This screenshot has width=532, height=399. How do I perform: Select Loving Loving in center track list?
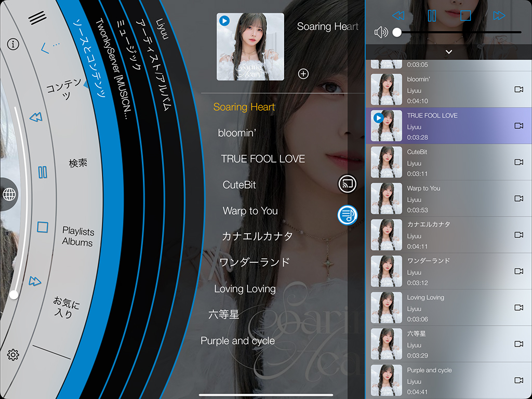click(245, 289)
